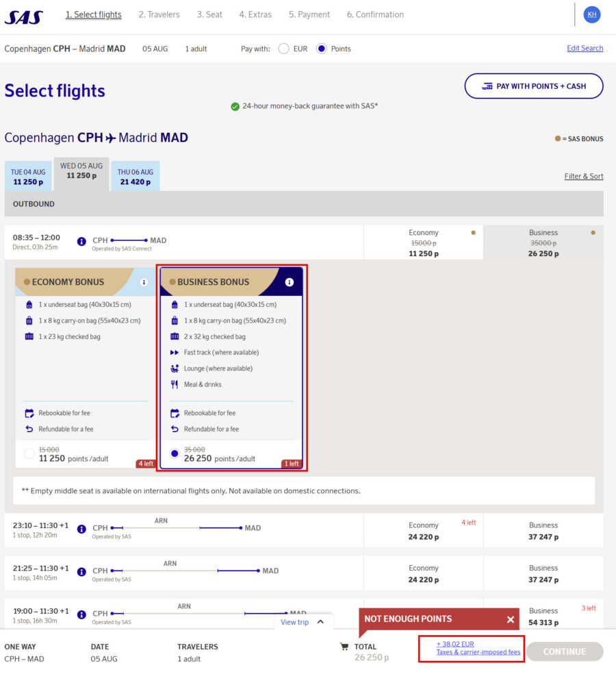This screenshot has height=674, width=616.
Task: Open info icon for 23:10 – 11:30 flight
Action: coord(81,529)
